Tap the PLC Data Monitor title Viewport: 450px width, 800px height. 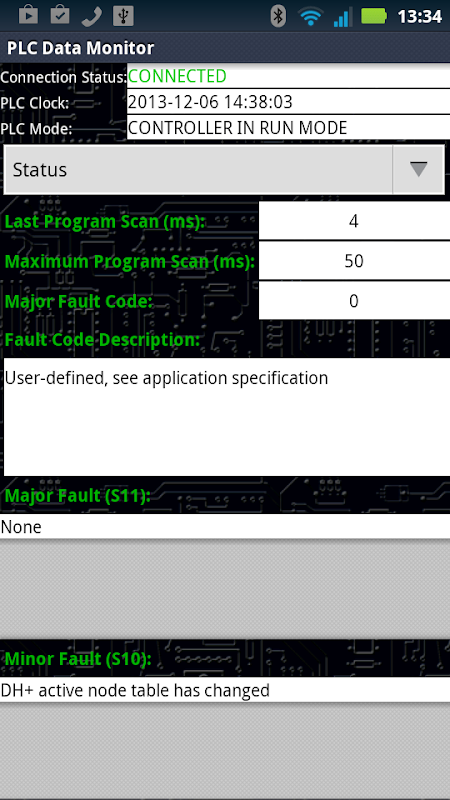click(x=80, y=48)
